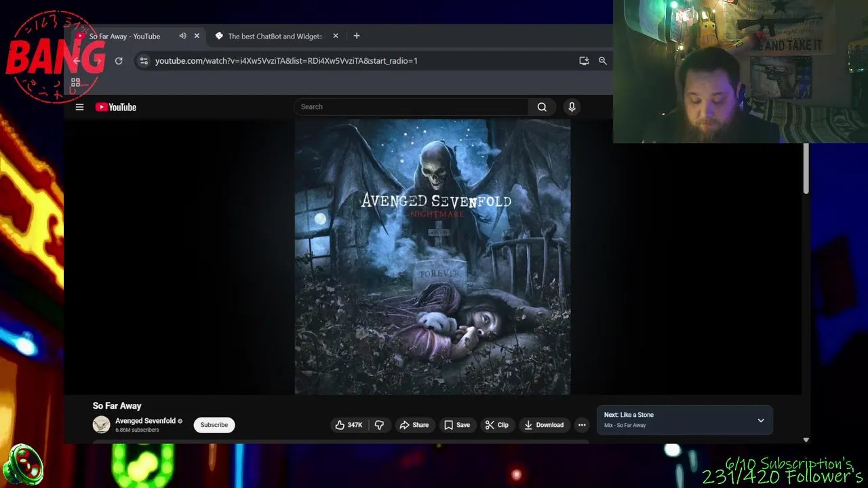Go to the YouTube home logo
This screenshot has height=488, width=868.
pyautogui.click(x=116, y=107)
